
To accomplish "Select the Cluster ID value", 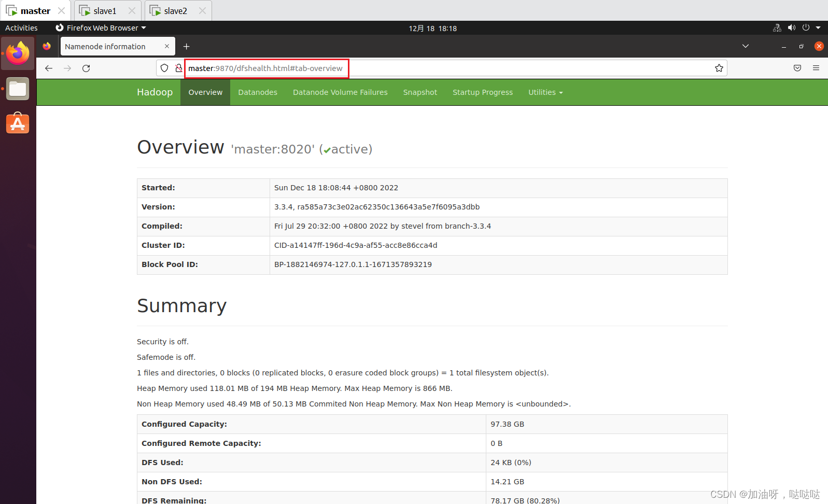I will tap(356, 245).
